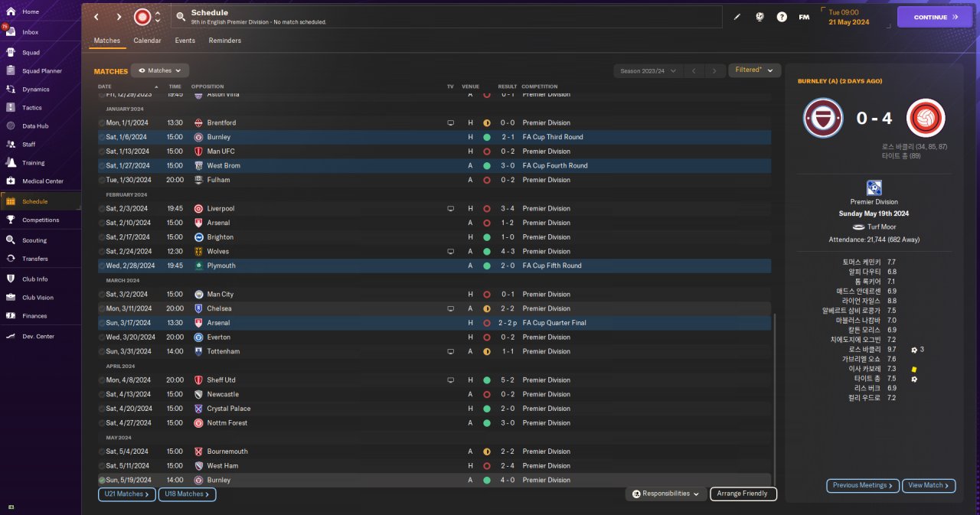Open the Transfers arrows icon
Screen dimensions: 980x515
11,259
